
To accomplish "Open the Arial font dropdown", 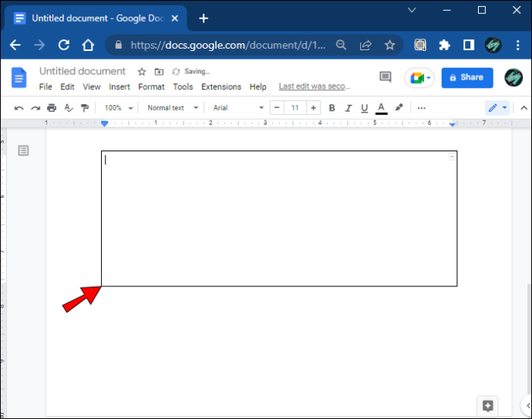I will coord(238,108).
